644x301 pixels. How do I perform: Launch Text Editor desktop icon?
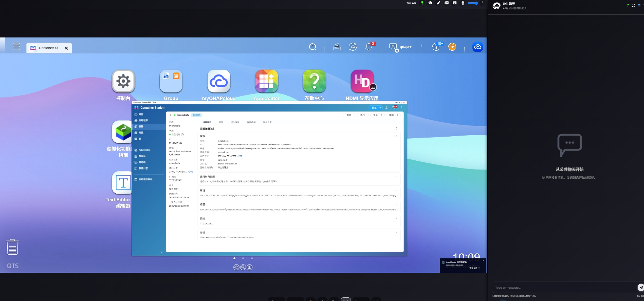122,183
